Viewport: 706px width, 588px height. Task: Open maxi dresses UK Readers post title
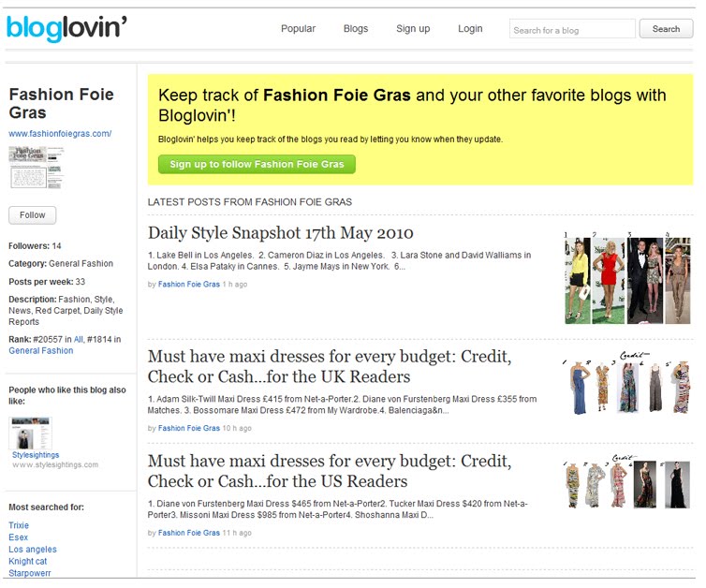coord(330,366)
